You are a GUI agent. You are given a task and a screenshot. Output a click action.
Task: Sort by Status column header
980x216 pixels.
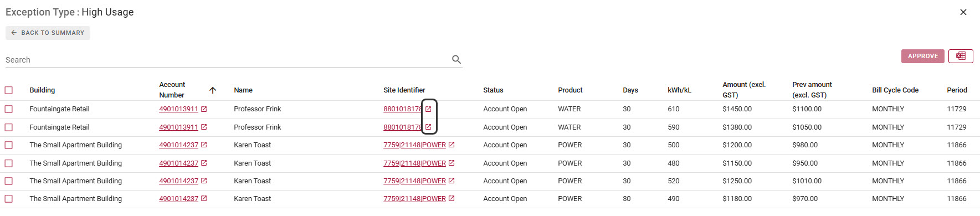pyautogui.click(x=493, y=90)
